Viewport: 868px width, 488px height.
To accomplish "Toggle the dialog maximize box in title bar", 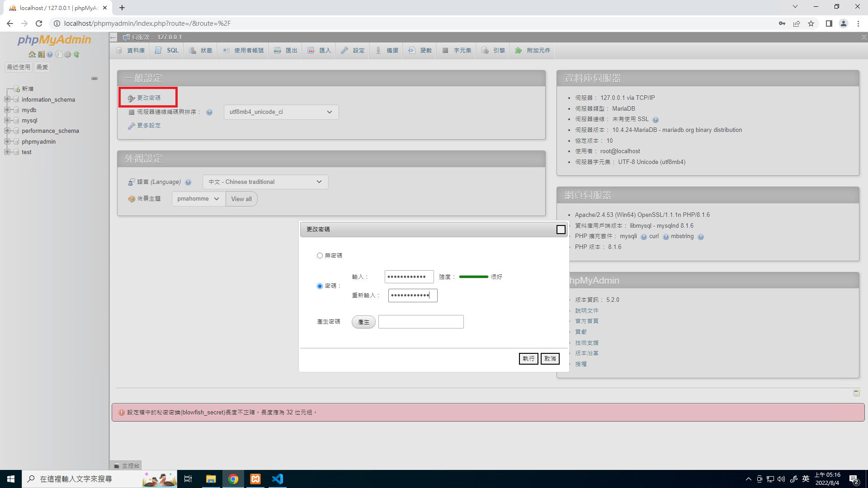I will 561,230.
